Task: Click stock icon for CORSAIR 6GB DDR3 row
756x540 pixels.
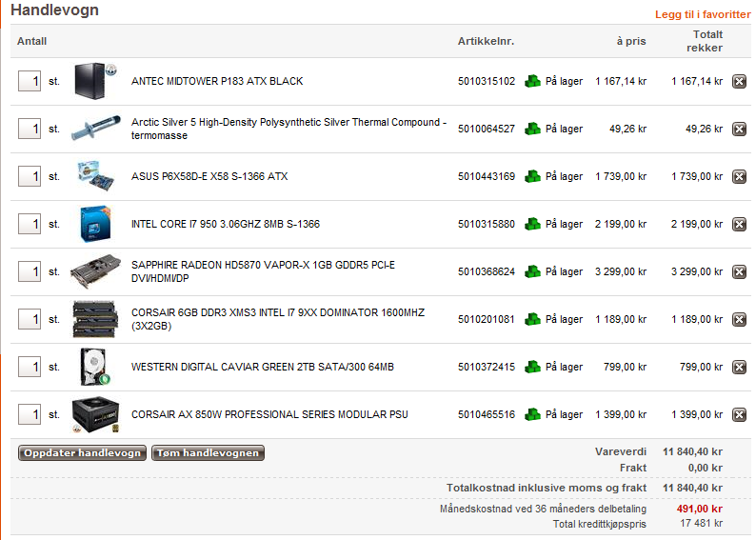Action: [x=532, y=319]
